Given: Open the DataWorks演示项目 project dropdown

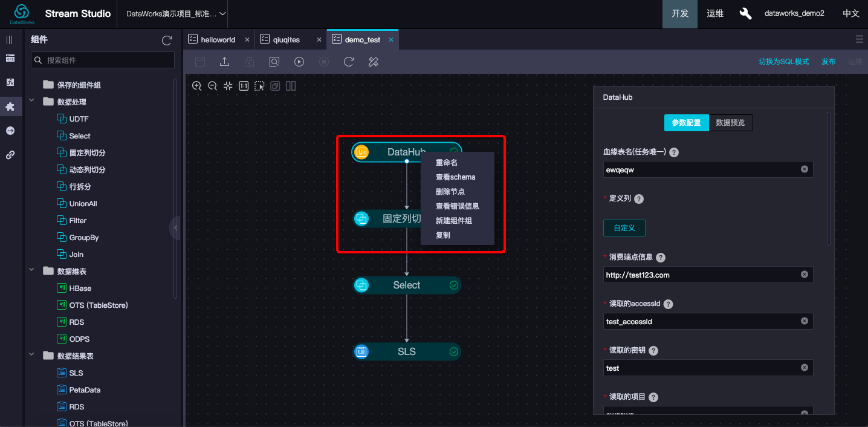Looking at the screenshot, I should click(x=177, y=13).
